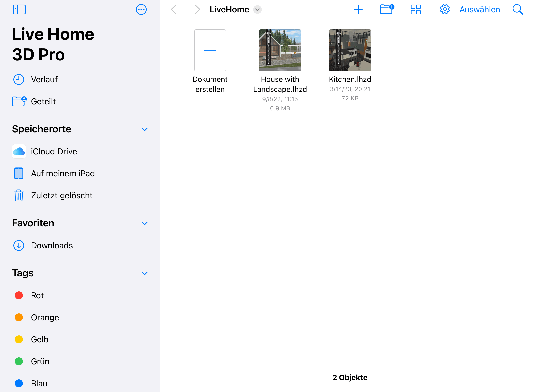
Task: Filter by the Gelb tag label
Action: click(x=40, y=339)
